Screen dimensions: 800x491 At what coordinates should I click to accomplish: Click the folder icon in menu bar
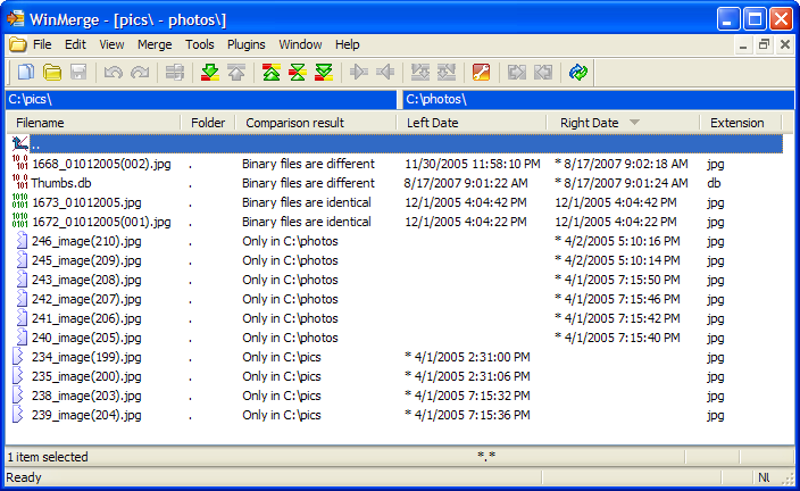(17, 45)
